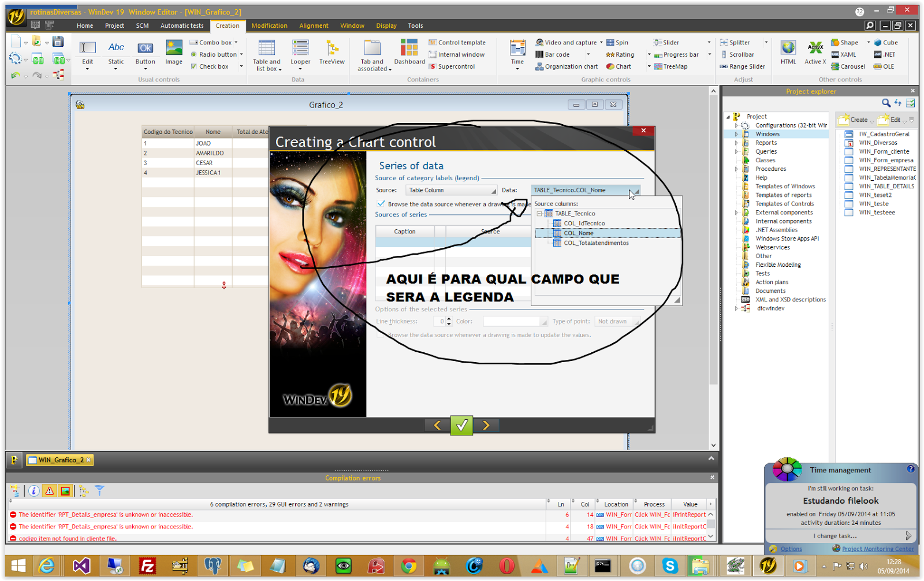Insert a Rating control
This screenshot has height=581, width=924.
pos(620,54)
